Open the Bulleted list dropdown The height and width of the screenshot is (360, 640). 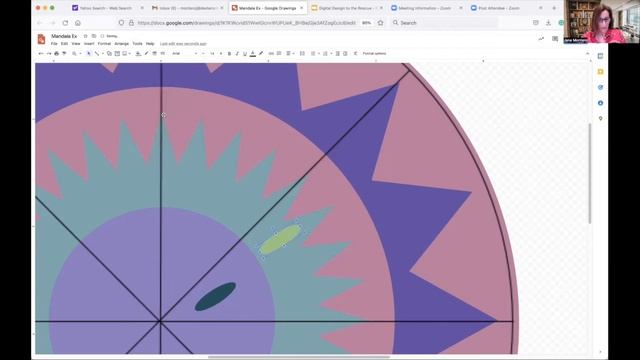314,53
